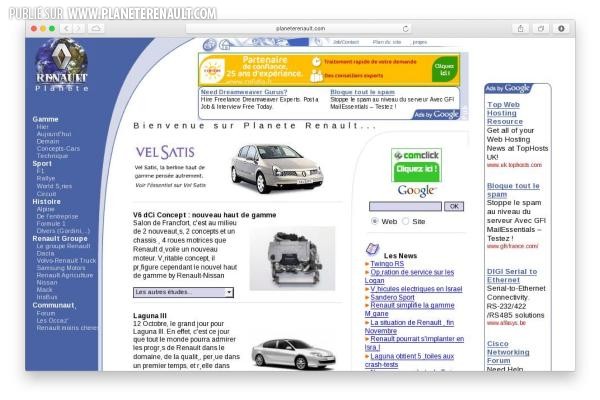600x400 pixels.
Task: Open the Gamme section in sidebar
Action: (x=46, y=119)
